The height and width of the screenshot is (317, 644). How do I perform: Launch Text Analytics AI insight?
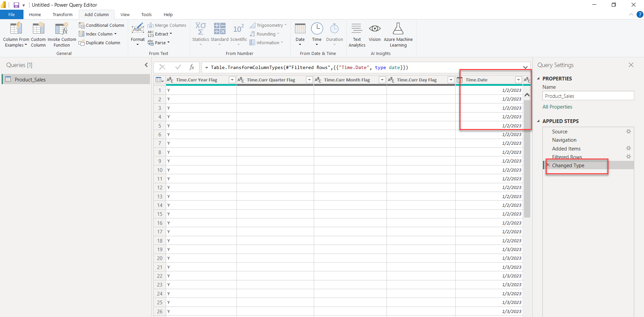(357, 35)
